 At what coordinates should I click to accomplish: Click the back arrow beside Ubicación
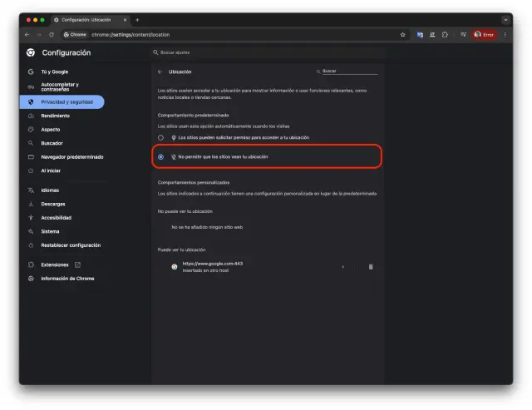tap(160, 72)
